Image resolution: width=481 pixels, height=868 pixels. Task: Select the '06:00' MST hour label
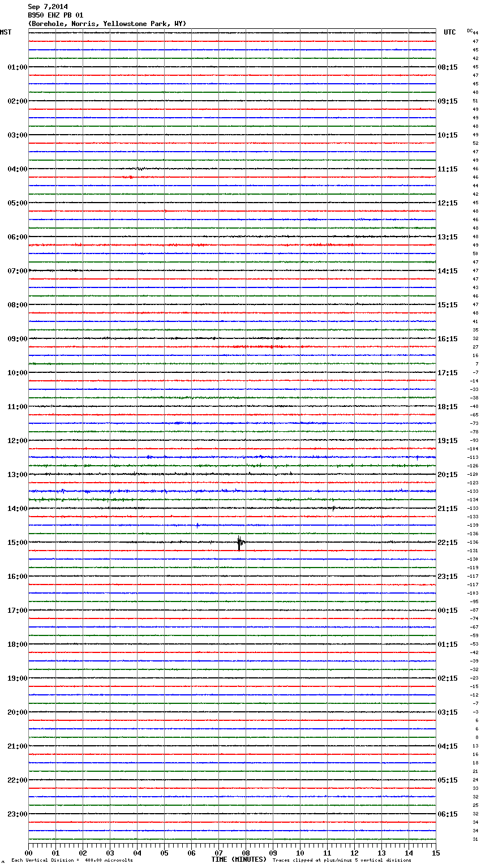click(x=18, y=237)
